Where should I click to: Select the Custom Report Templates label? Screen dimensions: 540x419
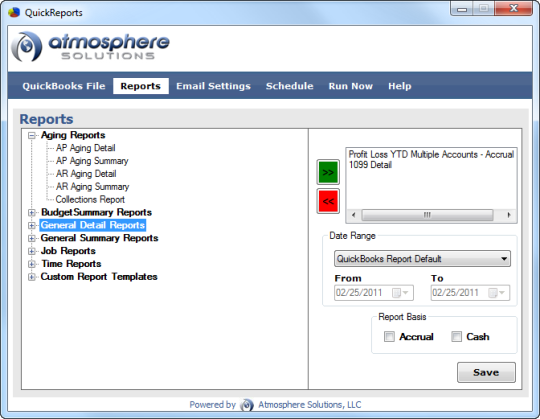pyautogui.click(x=99, y=276)
